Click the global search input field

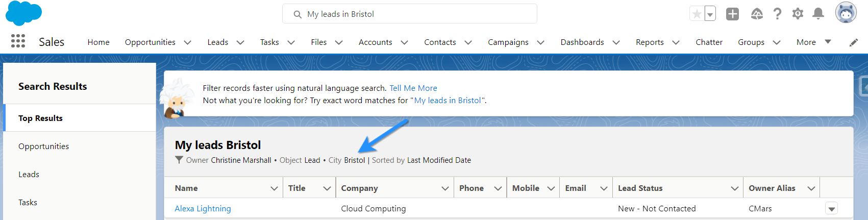[409, 14]
